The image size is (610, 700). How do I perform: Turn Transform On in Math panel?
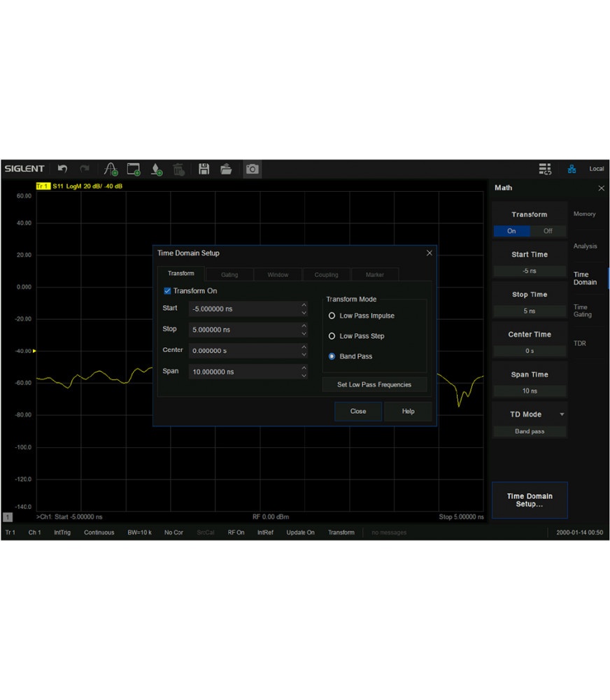pos(511,231)
